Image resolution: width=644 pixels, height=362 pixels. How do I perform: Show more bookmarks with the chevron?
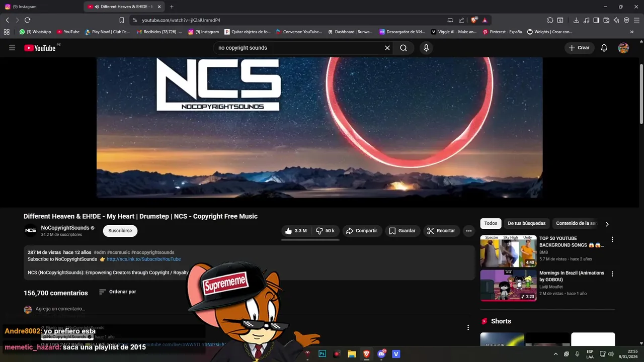pos(632,32)
